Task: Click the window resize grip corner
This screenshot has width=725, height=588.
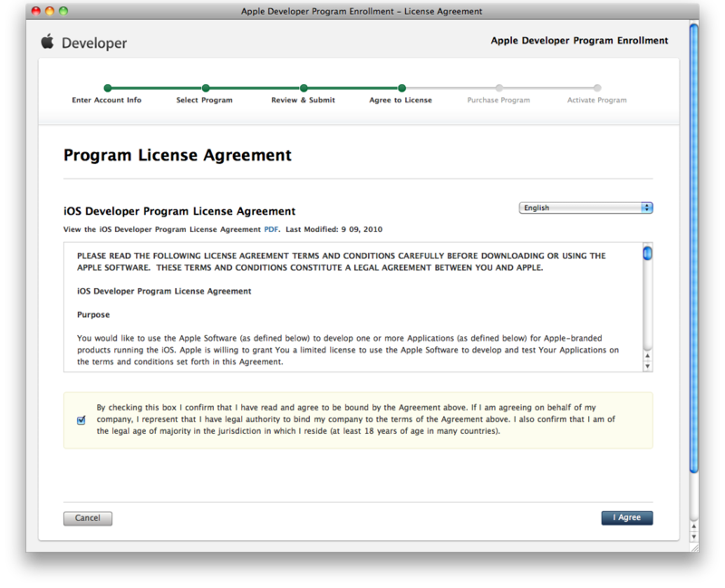Action: coord(694,547)
